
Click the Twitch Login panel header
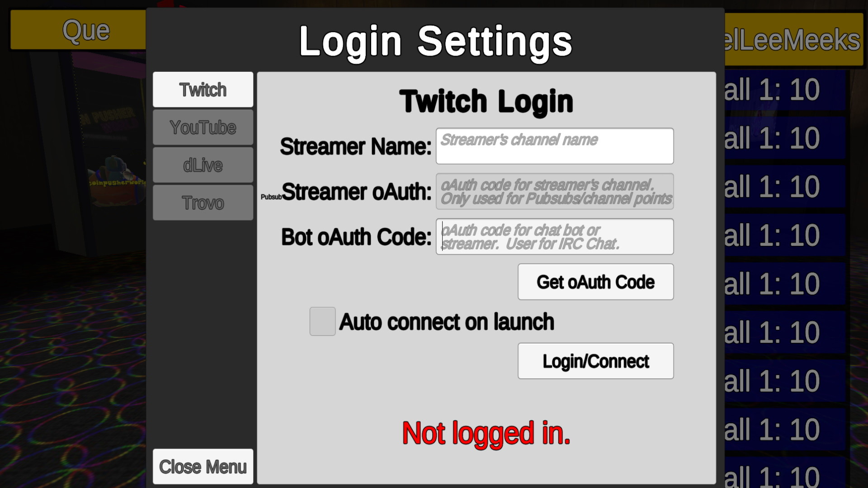coord(485,100)
